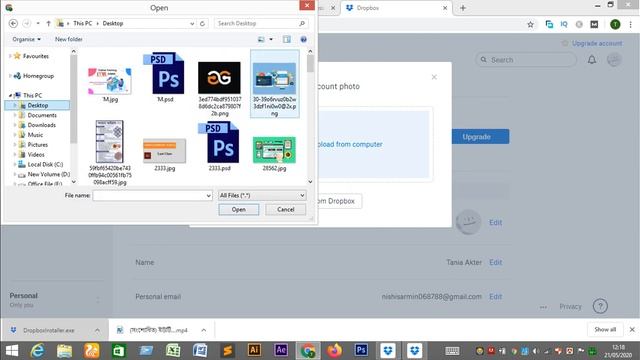Refresh the Desktop folder listing
Screen dimensions: 640x360
(x=202, y=24)
